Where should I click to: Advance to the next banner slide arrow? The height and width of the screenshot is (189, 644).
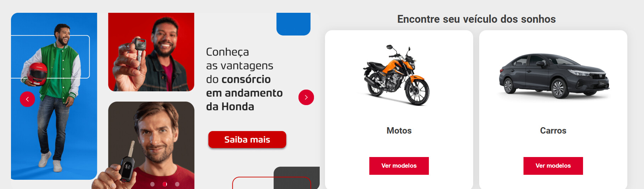click(x=306, y=97)
